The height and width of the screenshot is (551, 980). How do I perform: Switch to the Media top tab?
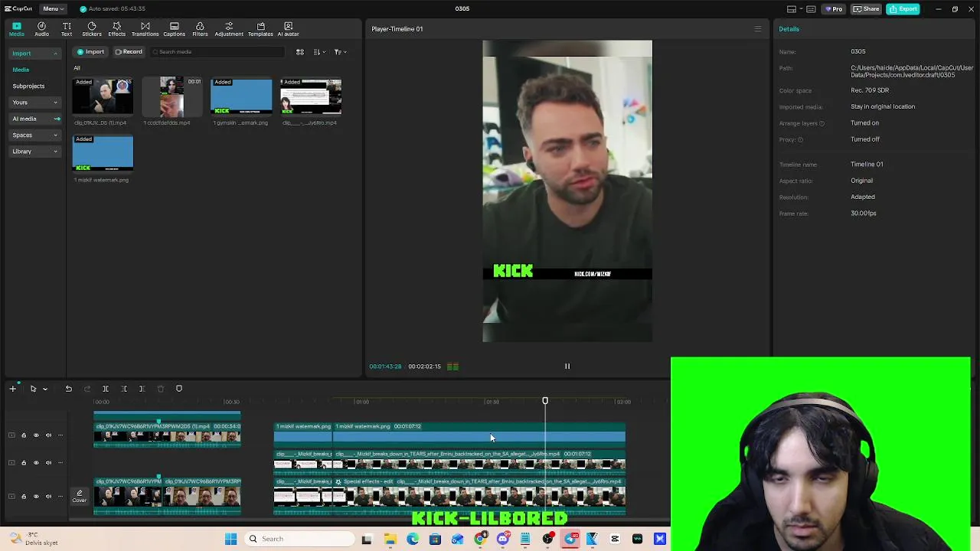tap(16, 29)
